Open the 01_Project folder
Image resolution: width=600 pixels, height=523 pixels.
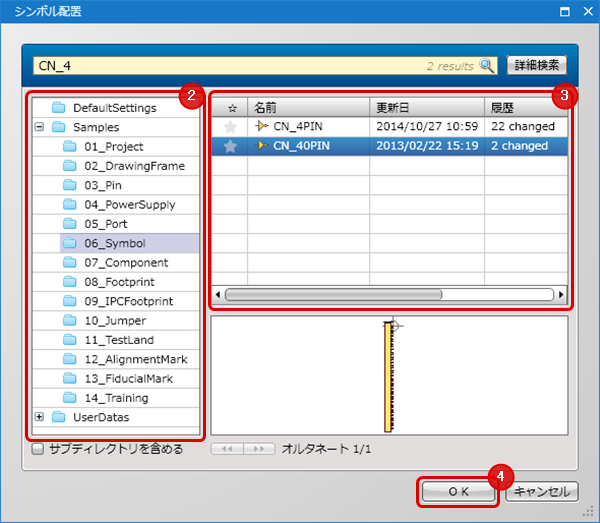click(103, 147)
